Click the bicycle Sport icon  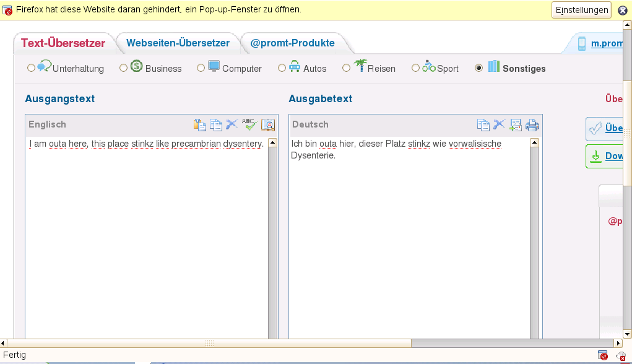coord(429,66)
